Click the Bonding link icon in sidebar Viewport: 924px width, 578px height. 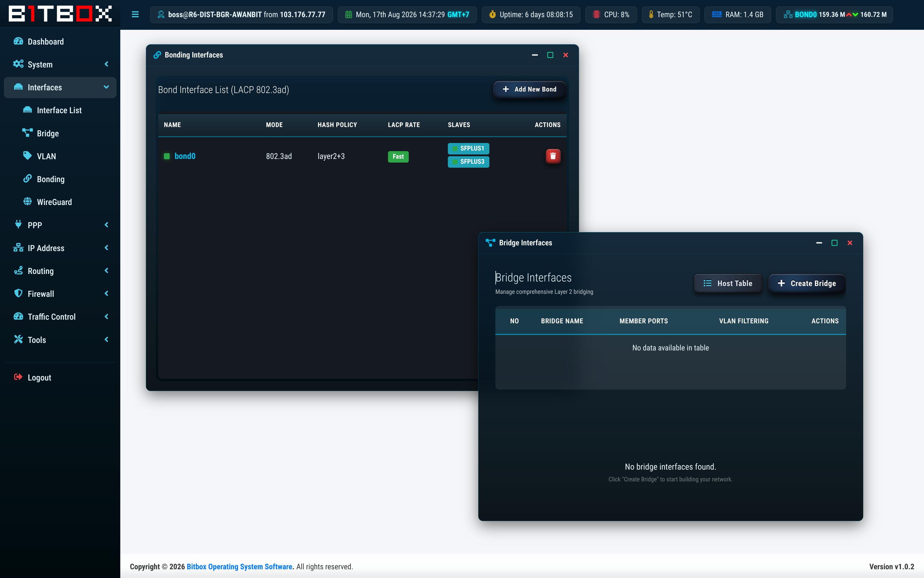pos(27,179)
